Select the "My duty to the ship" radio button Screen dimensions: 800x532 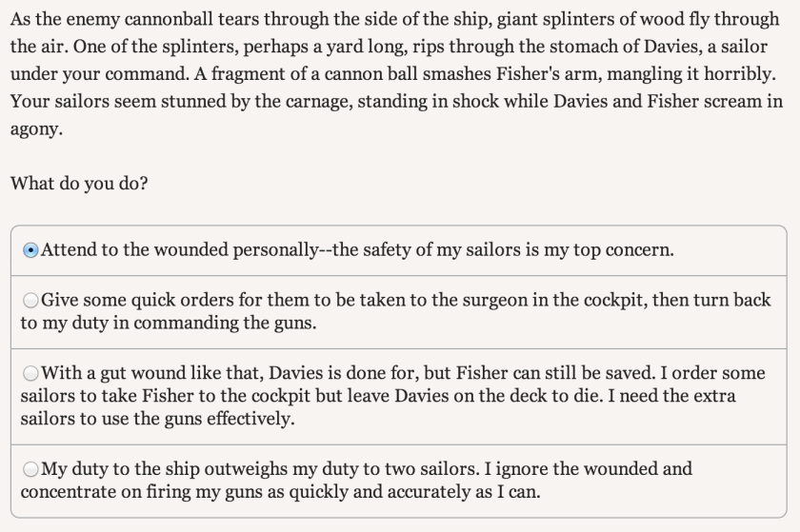pyautogui.click(x=30, y=469)
